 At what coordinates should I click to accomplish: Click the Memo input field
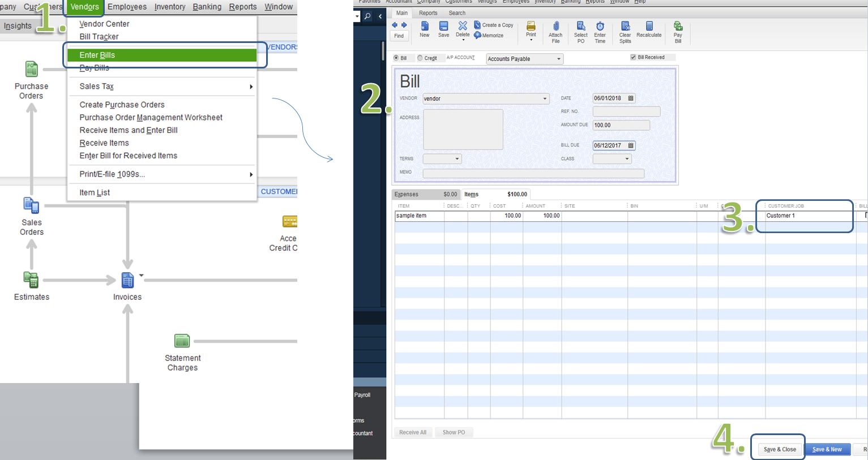tap(533, 173)
